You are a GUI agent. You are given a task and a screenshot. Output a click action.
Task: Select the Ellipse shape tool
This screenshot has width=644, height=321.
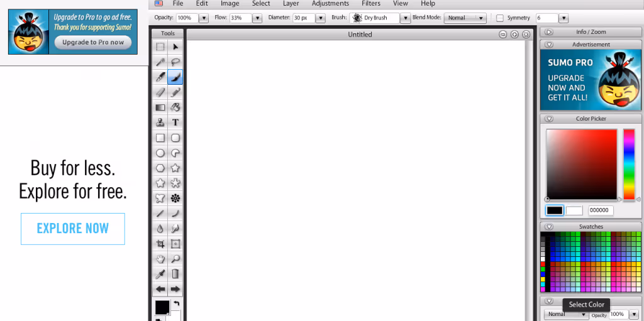coord(160,153)
